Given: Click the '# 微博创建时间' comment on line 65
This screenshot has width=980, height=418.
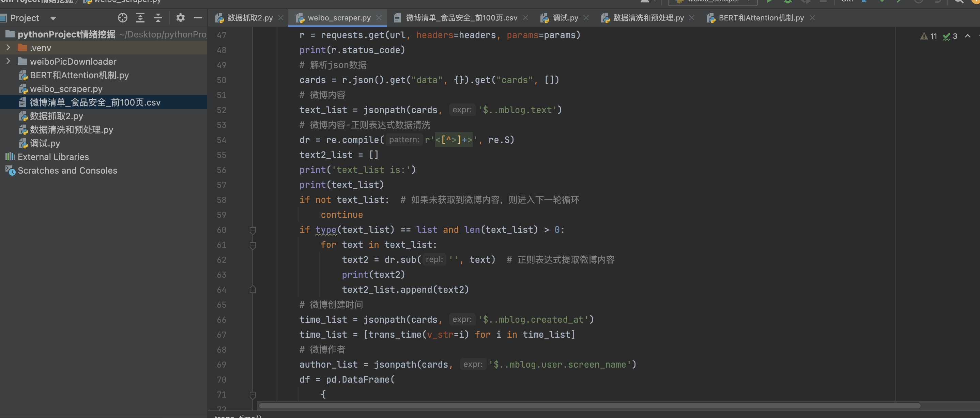Looking at the screenshot, I should click(331, 305).
